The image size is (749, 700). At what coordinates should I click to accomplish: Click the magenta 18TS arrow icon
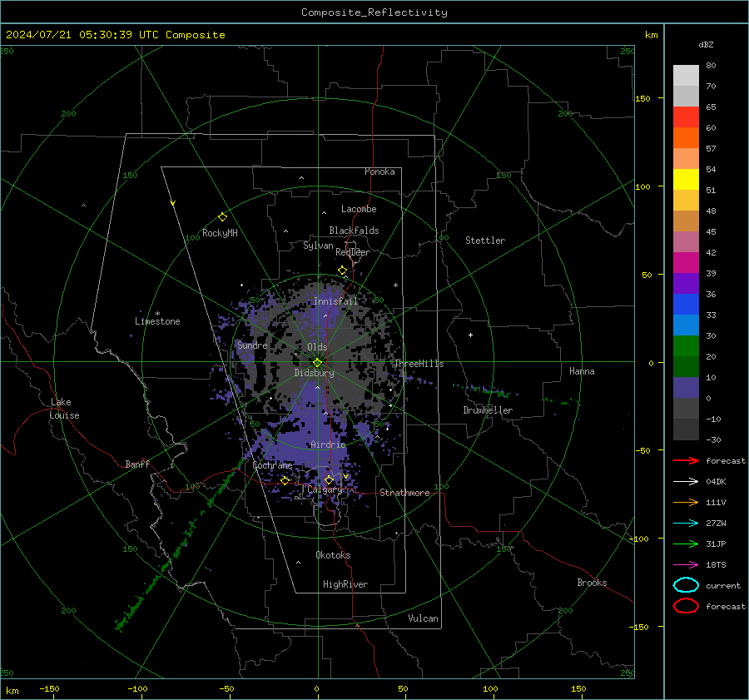pyautogui.click(x=686, y=565)
